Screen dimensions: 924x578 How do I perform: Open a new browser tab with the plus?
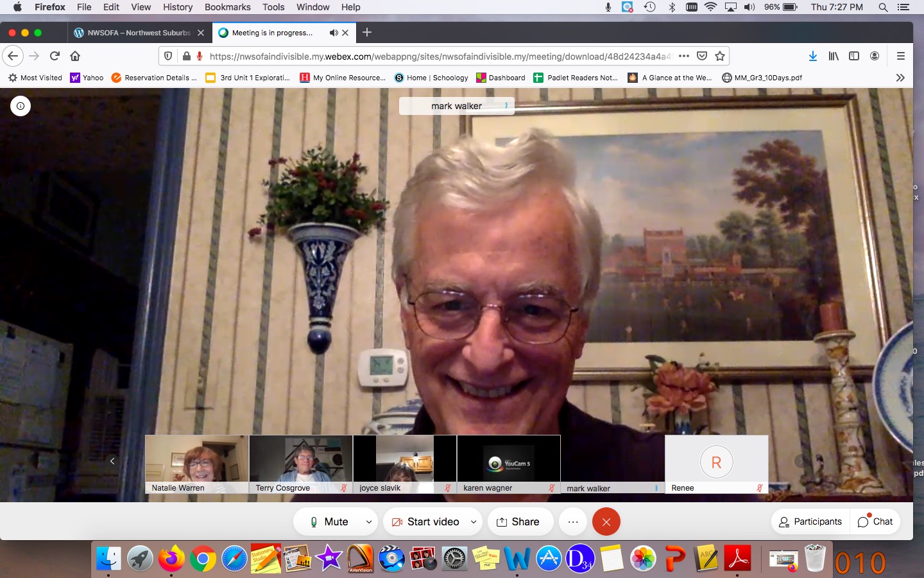coord(367,33)
